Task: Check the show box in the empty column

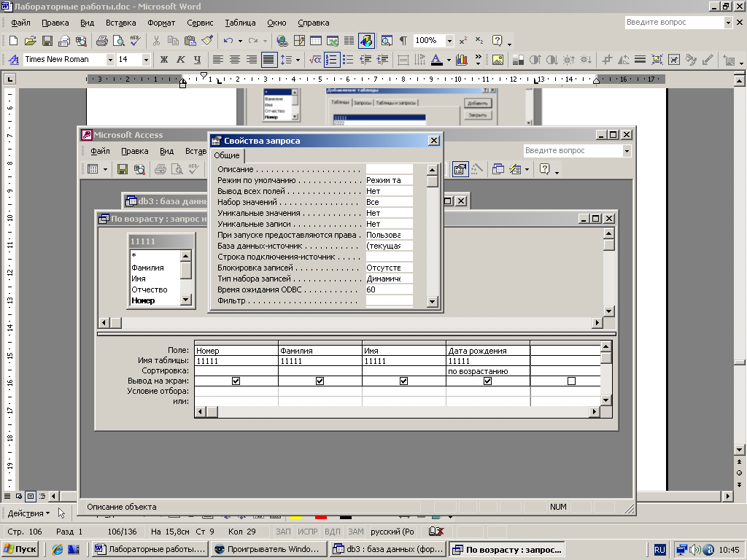Action: click(571, 381)
